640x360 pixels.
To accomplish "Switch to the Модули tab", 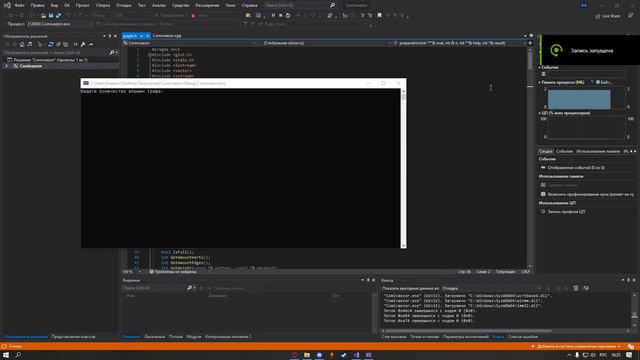I will click(x=194, y=337).
